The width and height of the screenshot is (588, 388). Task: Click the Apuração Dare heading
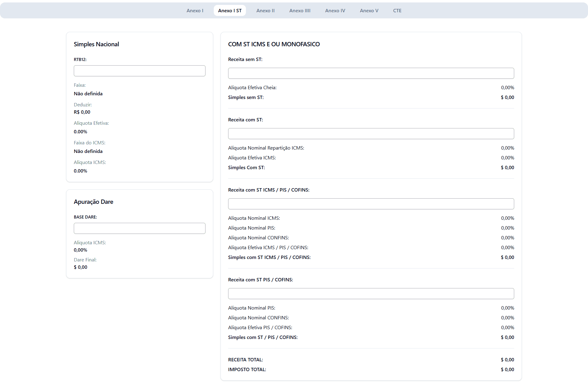click(93, 202)
